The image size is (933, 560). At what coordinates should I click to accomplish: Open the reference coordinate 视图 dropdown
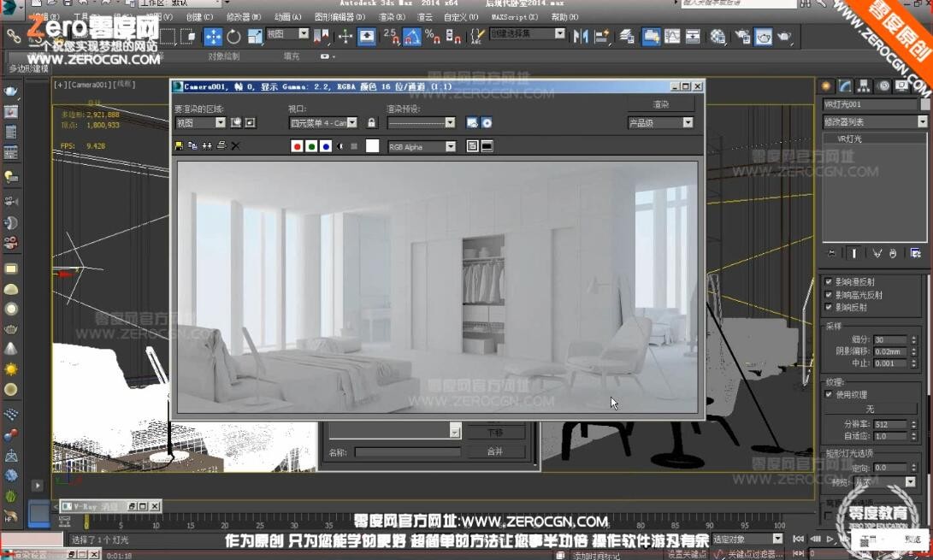pos(287,34)
